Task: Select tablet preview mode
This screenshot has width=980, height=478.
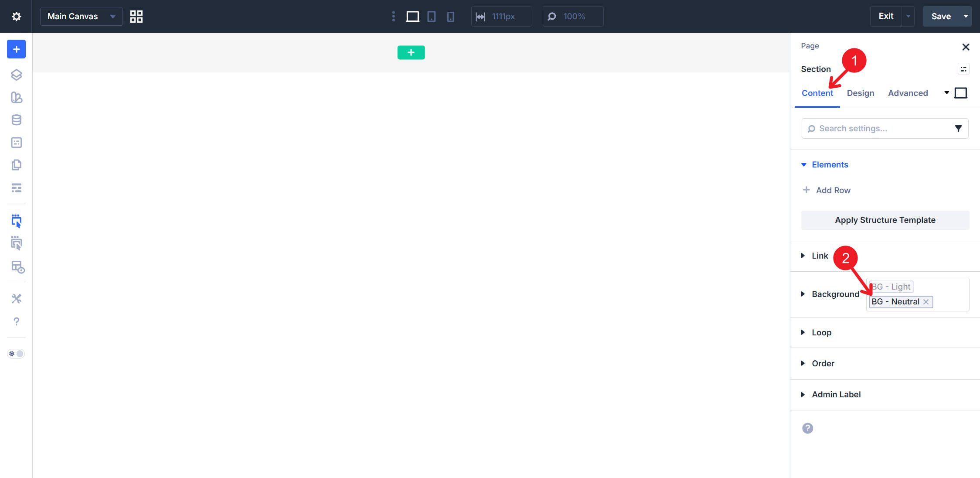Action: [432, 16]
